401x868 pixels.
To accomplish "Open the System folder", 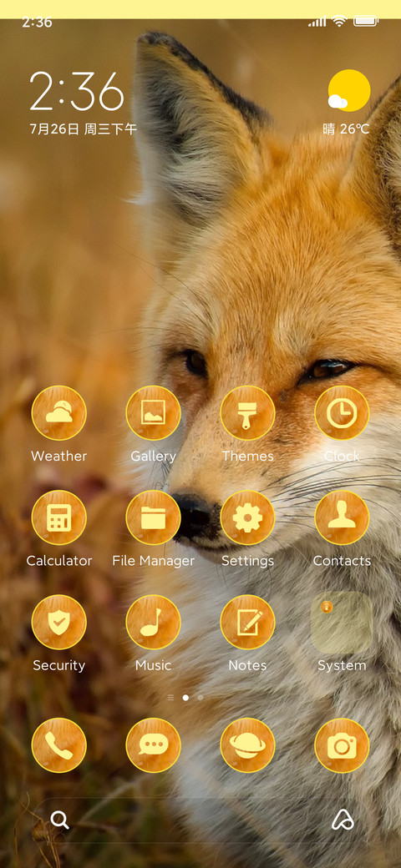I will [342, 623].
